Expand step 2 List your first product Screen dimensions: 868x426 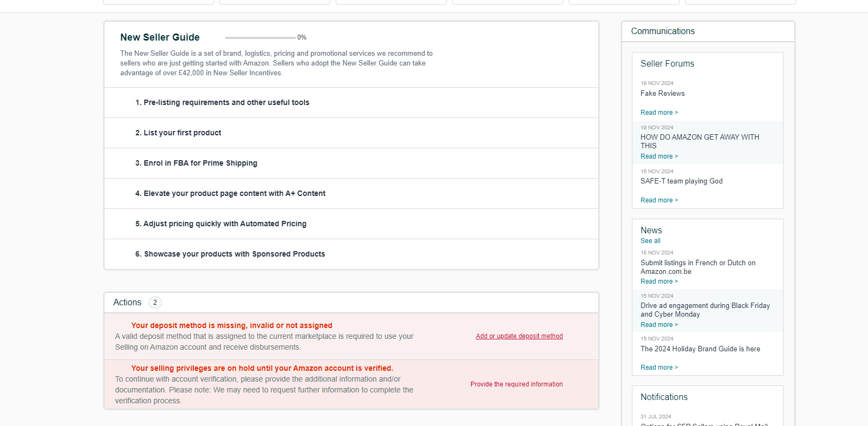coord(351,133)
